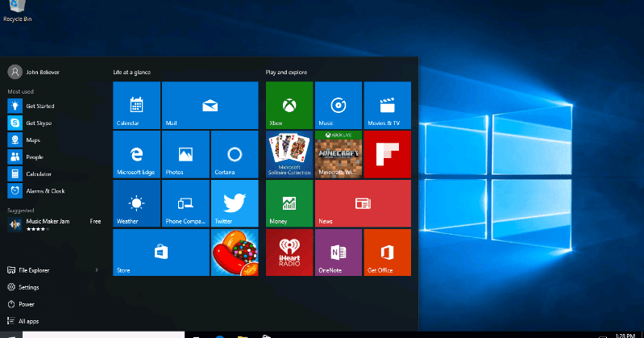
Task: Click the John Believer user account
Action: [34, 72]
